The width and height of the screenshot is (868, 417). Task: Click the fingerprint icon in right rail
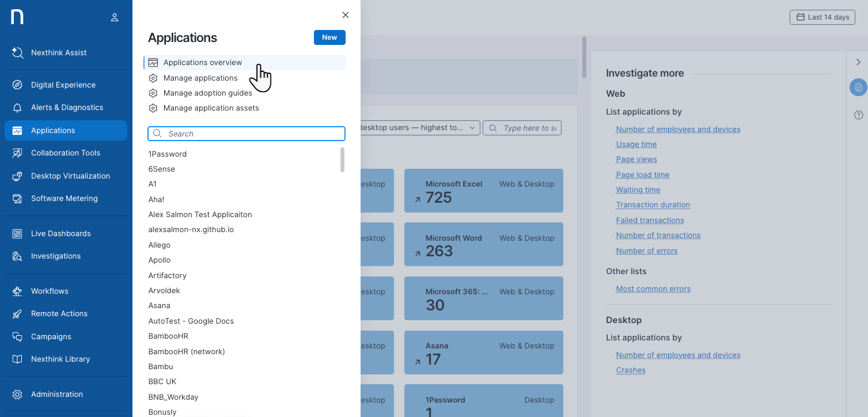[858, 88]
